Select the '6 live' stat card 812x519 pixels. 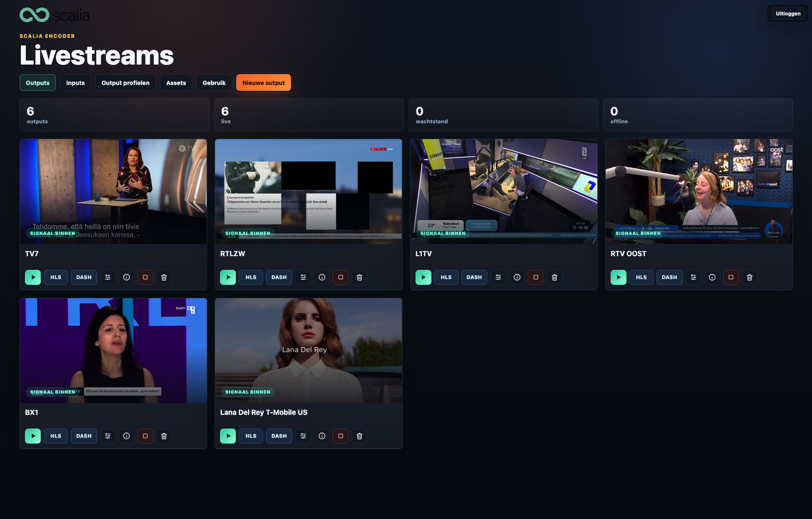pos(309,115)
